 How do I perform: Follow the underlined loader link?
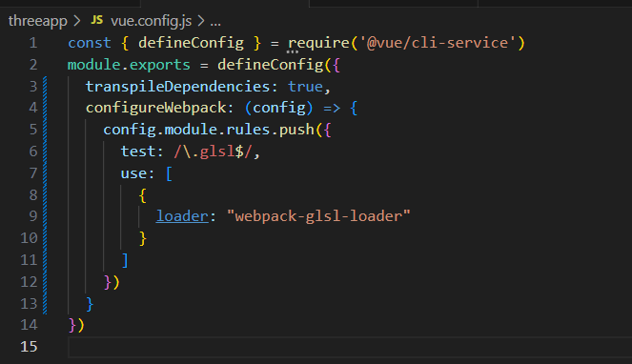click(x=183, y=216)
